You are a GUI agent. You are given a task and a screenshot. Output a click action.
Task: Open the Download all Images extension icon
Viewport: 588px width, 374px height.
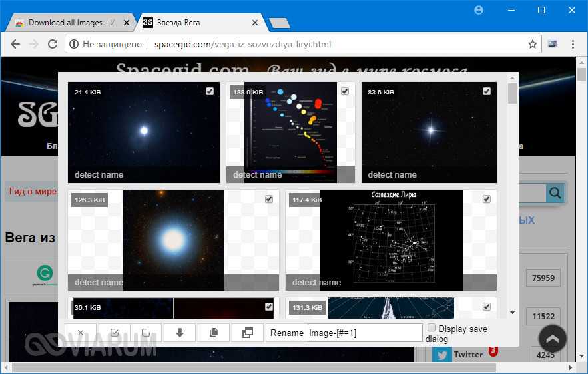552,45
